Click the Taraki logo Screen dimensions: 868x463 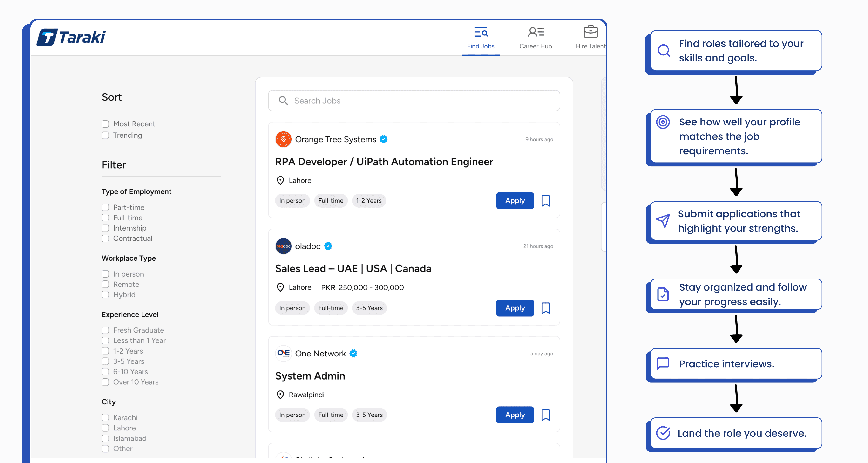tap(71, 37)
